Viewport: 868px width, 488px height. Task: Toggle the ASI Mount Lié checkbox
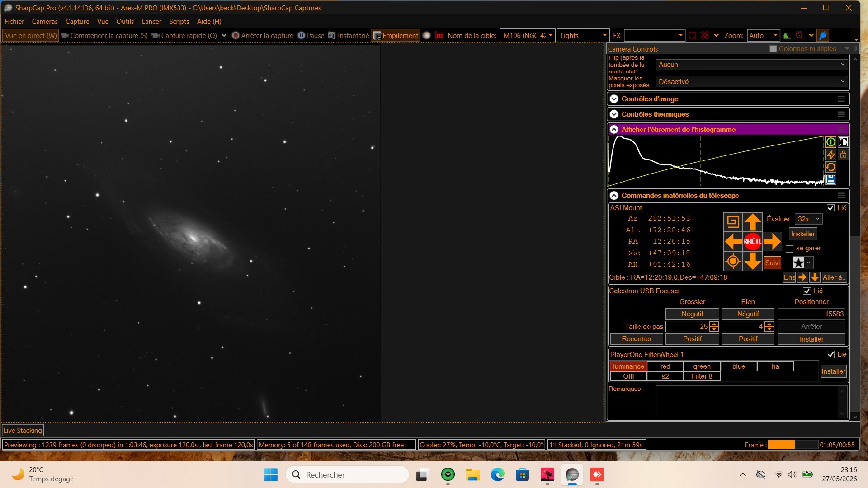click(x=830, y=208)
